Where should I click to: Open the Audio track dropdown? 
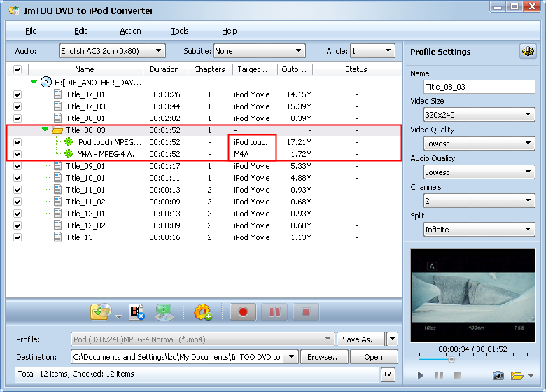coord(113,51)
